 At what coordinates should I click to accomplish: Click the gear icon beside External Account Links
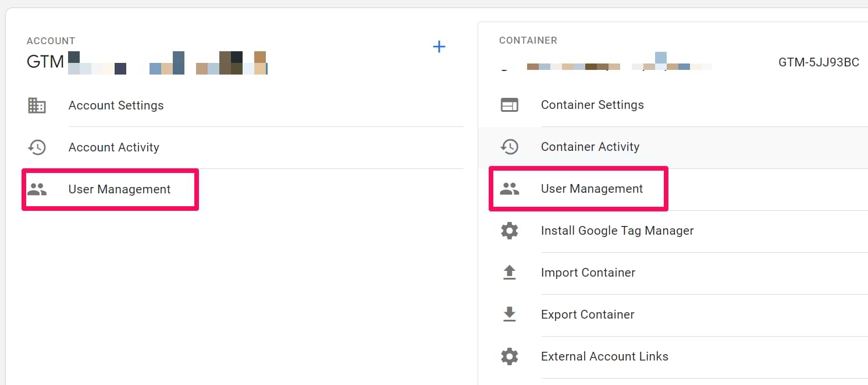pyautogui.click(x=509, y=356)
